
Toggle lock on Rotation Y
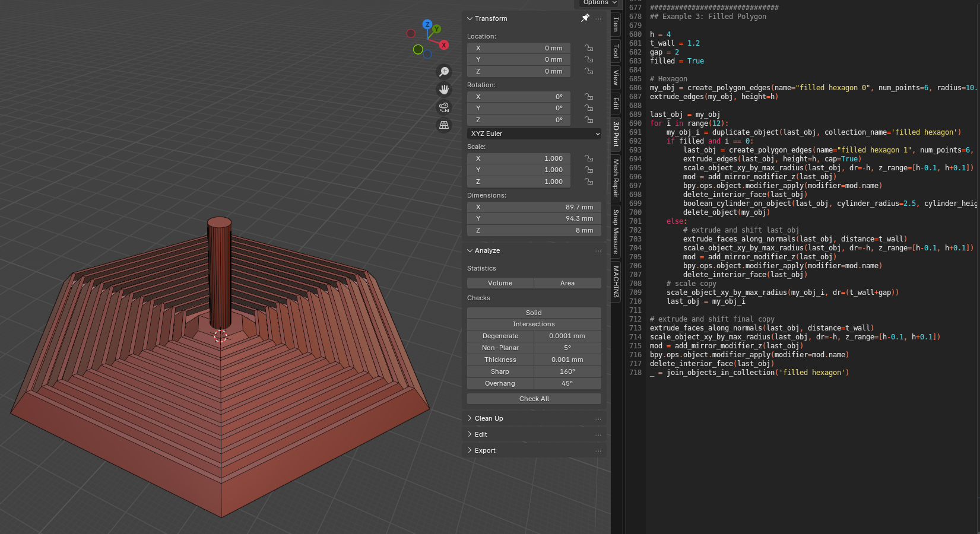tap(589, 108)
